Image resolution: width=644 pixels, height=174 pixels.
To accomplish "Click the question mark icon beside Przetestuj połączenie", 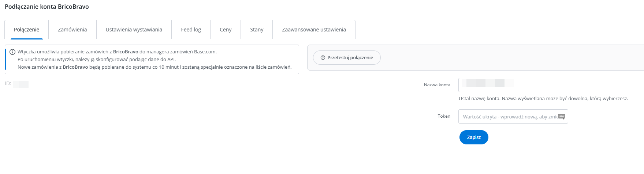I will click(323, 58).
